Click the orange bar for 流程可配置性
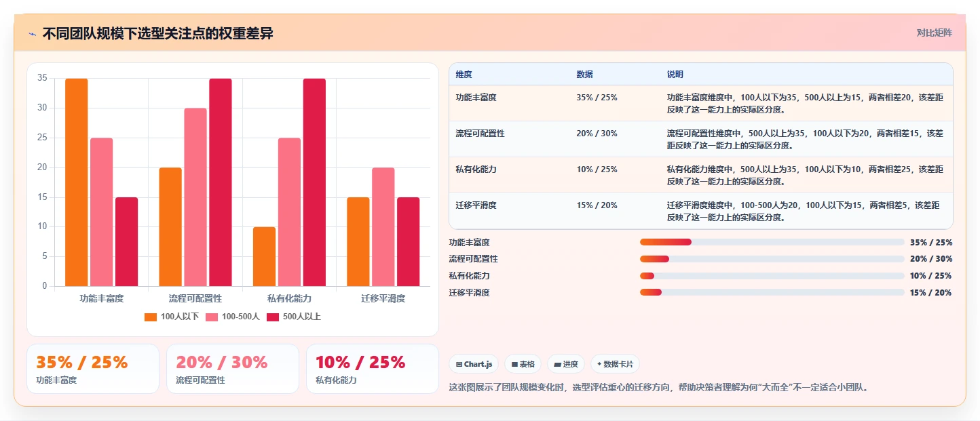Screen dimensions: 980x421 pyautogui.click(x=170, y=227)
